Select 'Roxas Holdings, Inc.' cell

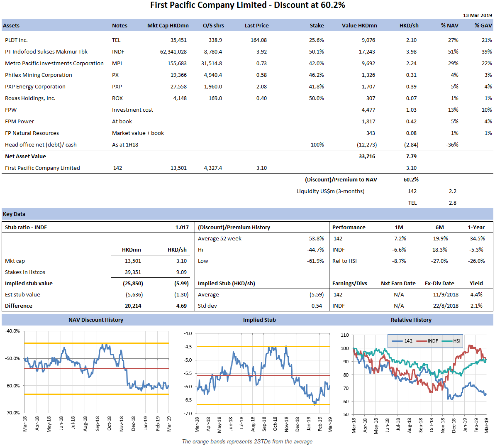pos(30,98)
